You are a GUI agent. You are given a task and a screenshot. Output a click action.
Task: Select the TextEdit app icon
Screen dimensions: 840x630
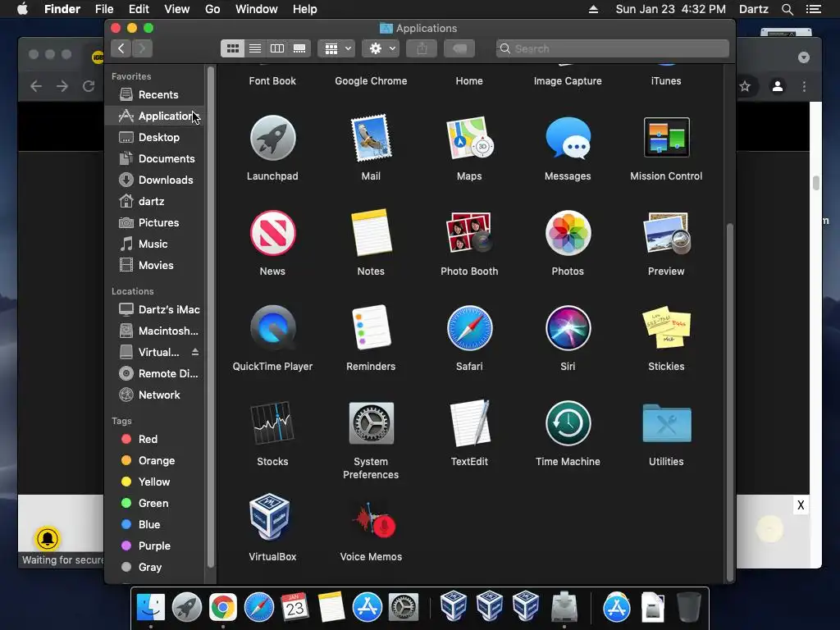(469, 422)
